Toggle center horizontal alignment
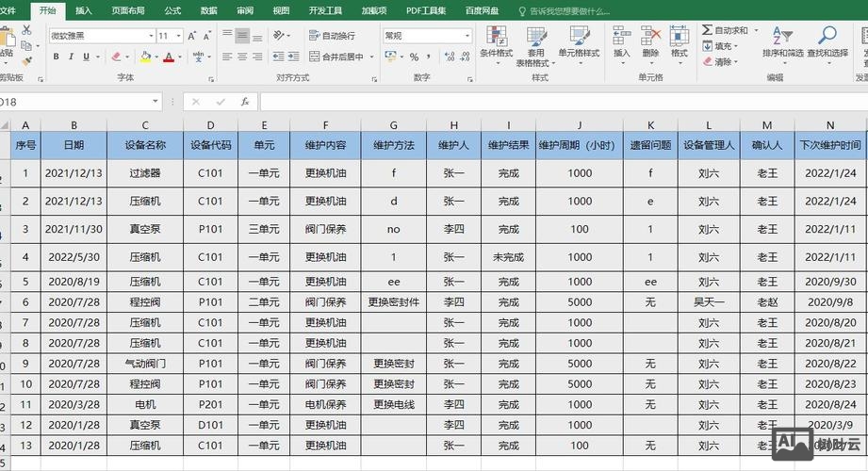 pyautogui.click(x=242, y=57)
